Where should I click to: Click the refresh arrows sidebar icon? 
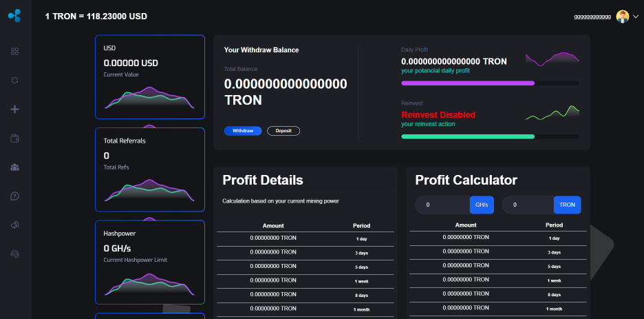click(x=14, y=81)
